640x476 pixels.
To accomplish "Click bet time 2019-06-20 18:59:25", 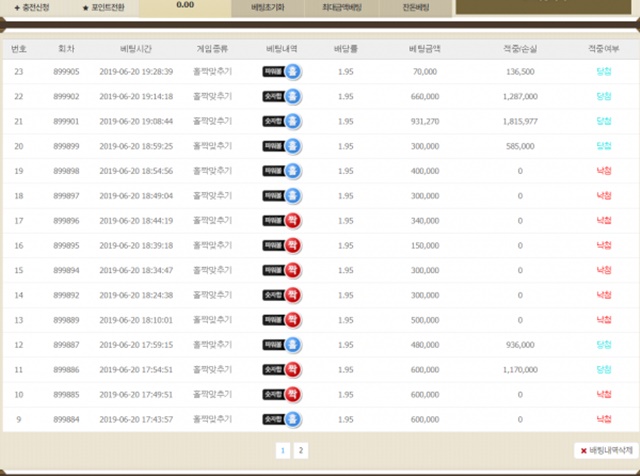I will [x=136, y=146].
